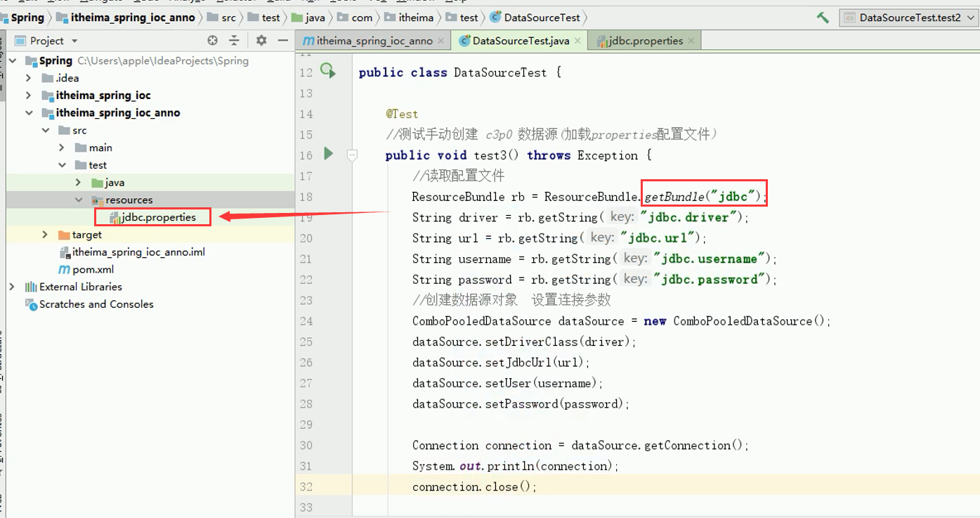Viewport: 980px width, 518px height.
Task: Select itheima_spring_ioc_anno.iml in project tree
Action: tap(138, 252)
